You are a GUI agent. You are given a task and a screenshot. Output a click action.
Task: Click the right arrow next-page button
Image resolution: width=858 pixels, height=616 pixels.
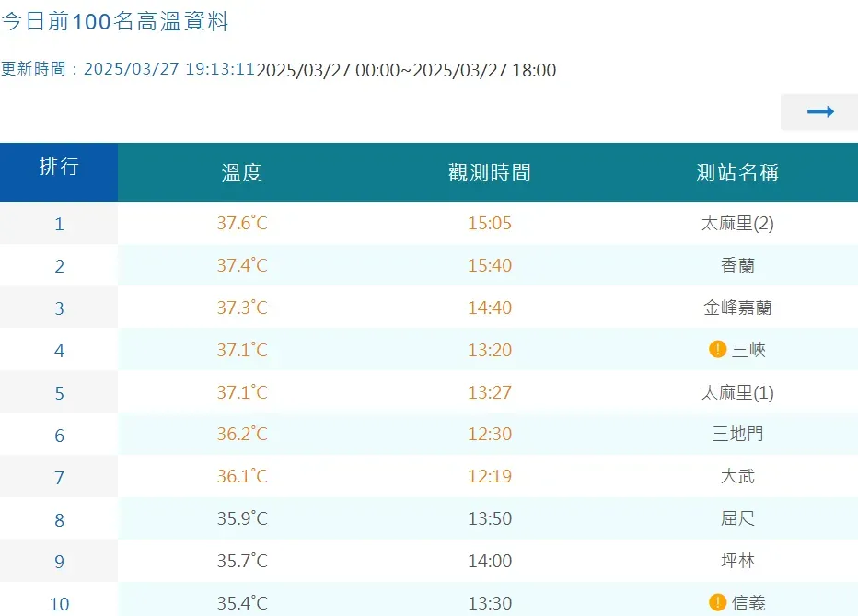click(x=819, y=111)
